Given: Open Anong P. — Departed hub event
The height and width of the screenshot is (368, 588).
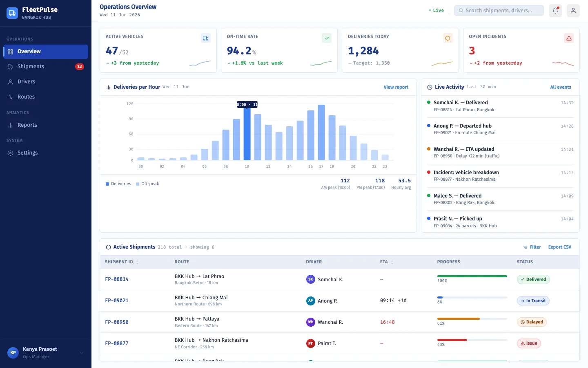Looking at the screenshot, I should [x=500, y=129].
